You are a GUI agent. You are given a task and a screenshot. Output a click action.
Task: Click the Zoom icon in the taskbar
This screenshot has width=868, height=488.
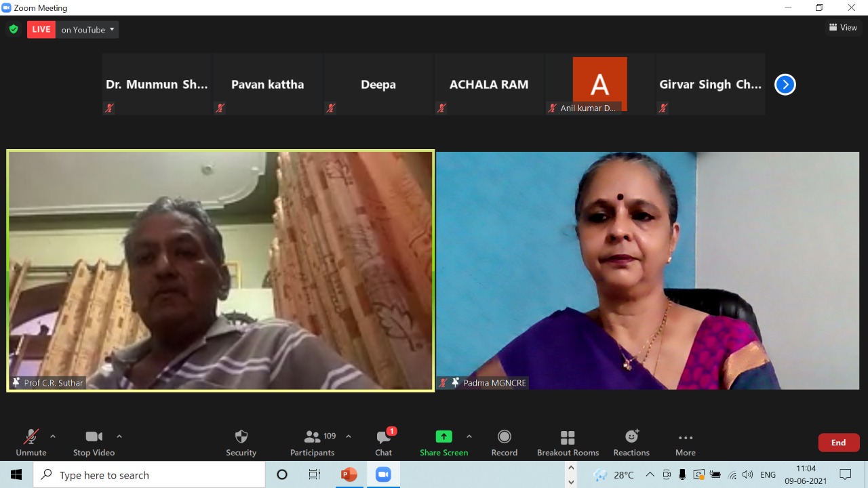[384, 474]
